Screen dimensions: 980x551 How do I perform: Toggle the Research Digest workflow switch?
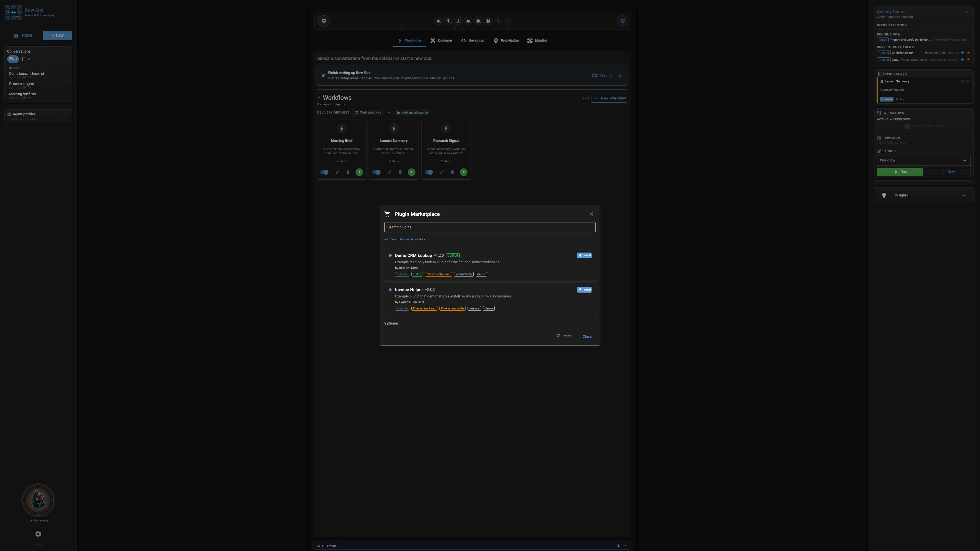point(429,172)
